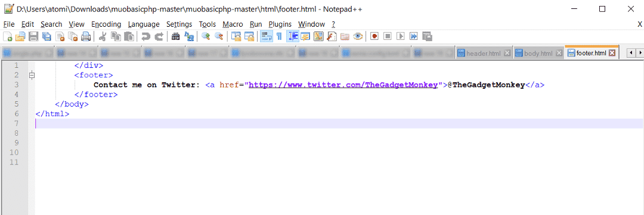Toggle synchronized horizontal scrolling
The image size is (644, 215).
(249, 36)
